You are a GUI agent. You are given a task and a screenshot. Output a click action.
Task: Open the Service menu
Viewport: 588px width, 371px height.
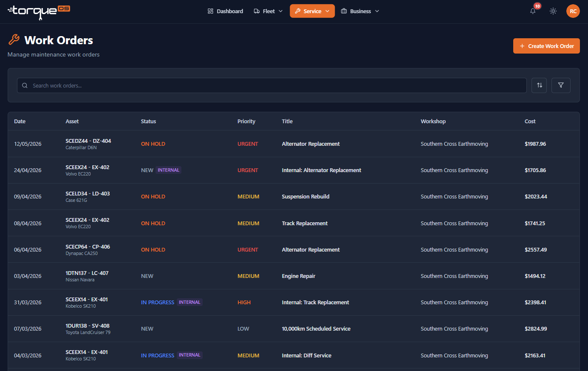(x=312, y=11)
